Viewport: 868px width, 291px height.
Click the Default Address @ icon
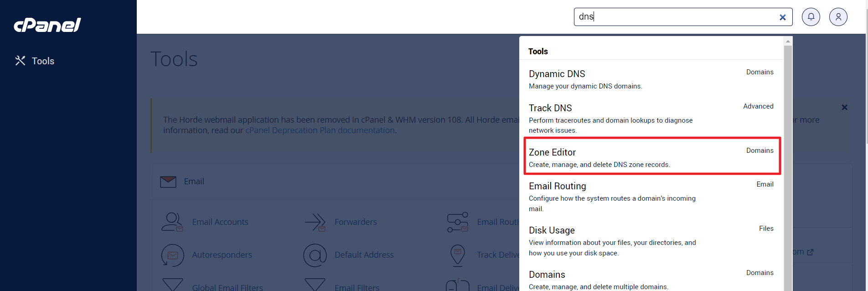pyautogui.click(x=315, y=255)
